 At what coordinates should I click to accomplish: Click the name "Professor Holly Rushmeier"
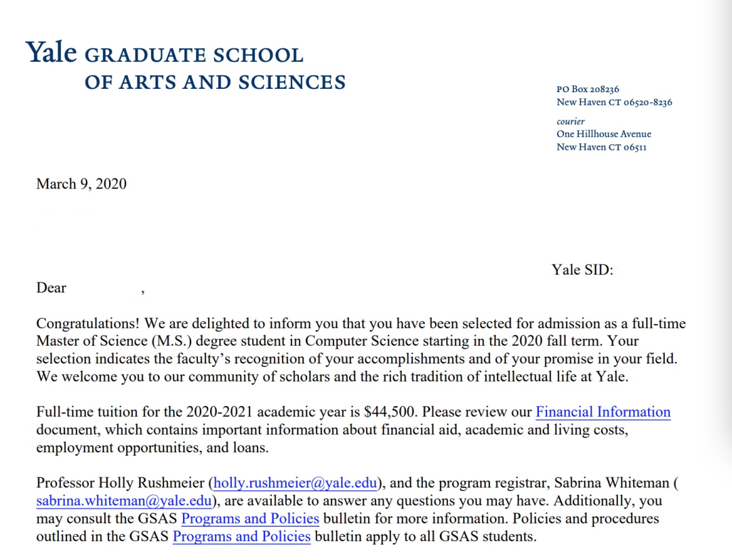pos(120,483)
